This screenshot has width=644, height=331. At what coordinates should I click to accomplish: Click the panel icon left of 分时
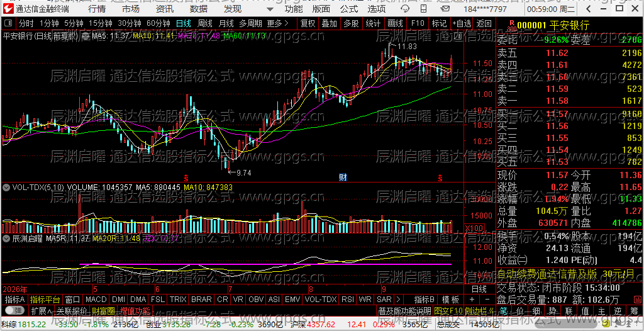coord(9,24)
